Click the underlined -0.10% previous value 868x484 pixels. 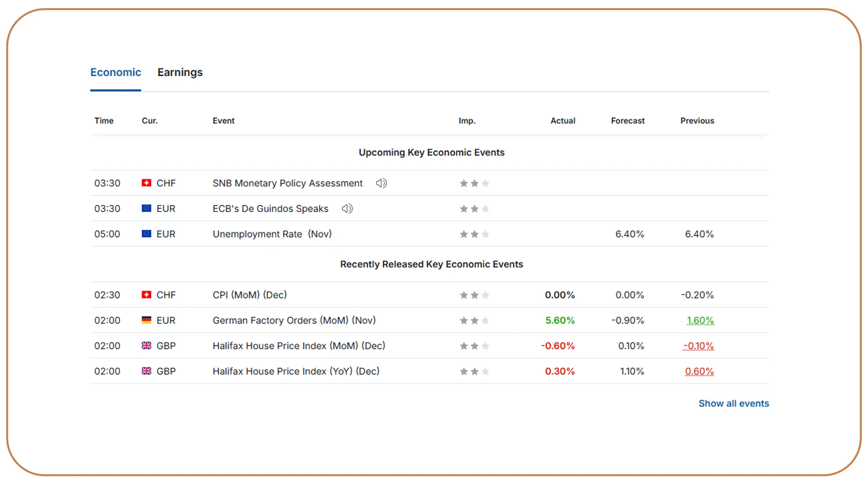(x=699, y=346)
